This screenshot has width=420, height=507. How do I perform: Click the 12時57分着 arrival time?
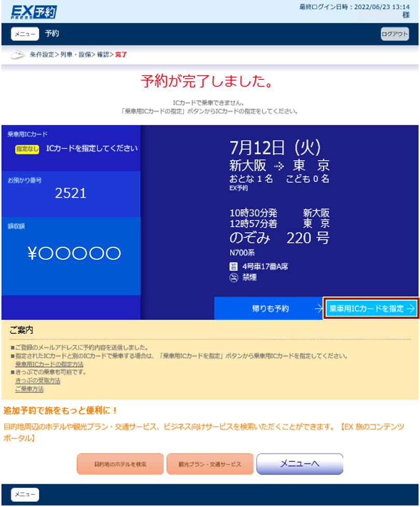[253, 223]
